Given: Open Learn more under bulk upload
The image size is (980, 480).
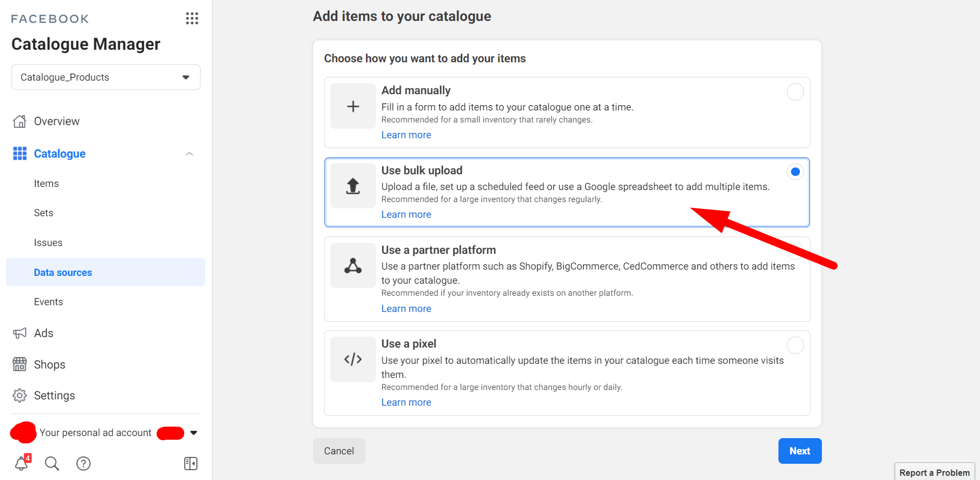Looking at the screenshot, I should click(x=406, y=214).
